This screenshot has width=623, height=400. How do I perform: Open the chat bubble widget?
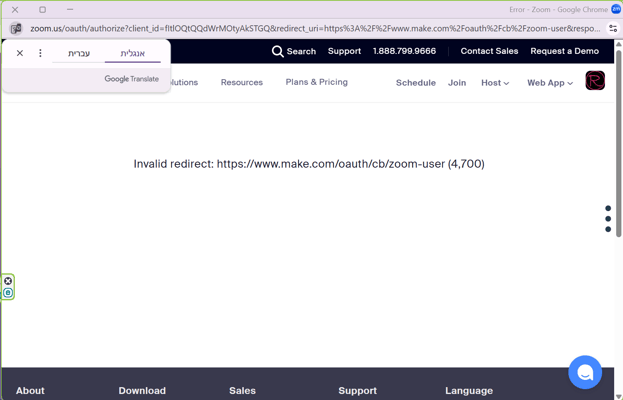585,372
